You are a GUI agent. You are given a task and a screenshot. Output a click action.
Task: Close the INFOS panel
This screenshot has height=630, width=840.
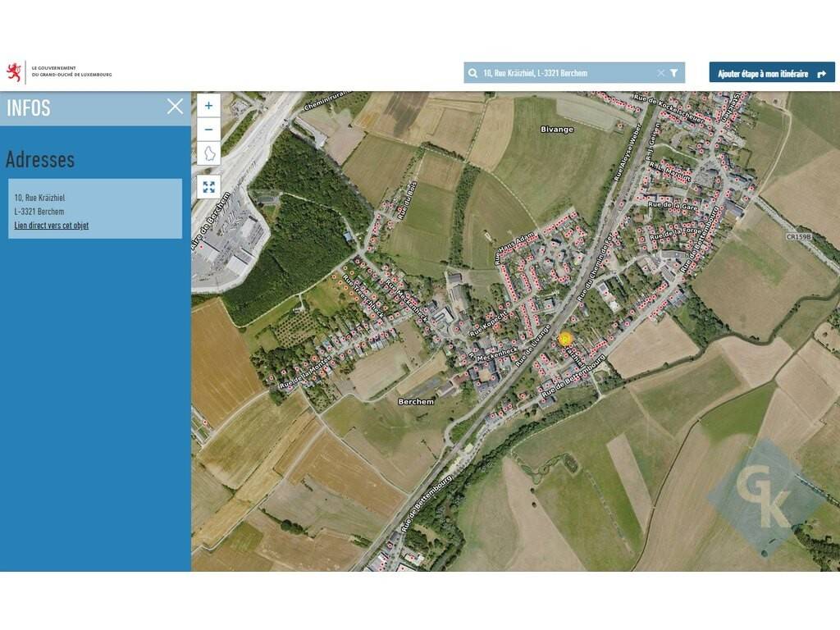(x=175, y=107)
